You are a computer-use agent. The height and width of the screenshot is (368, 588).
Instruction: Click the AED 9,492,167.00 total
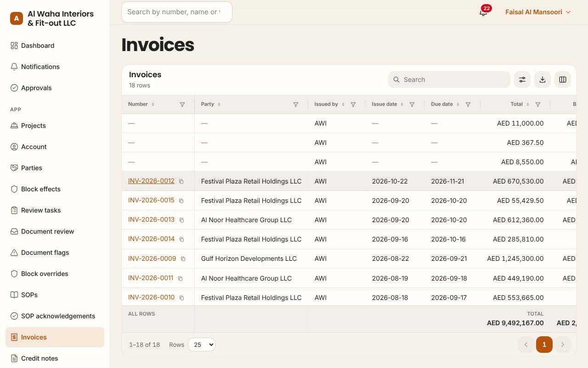(x=515, y=323)
